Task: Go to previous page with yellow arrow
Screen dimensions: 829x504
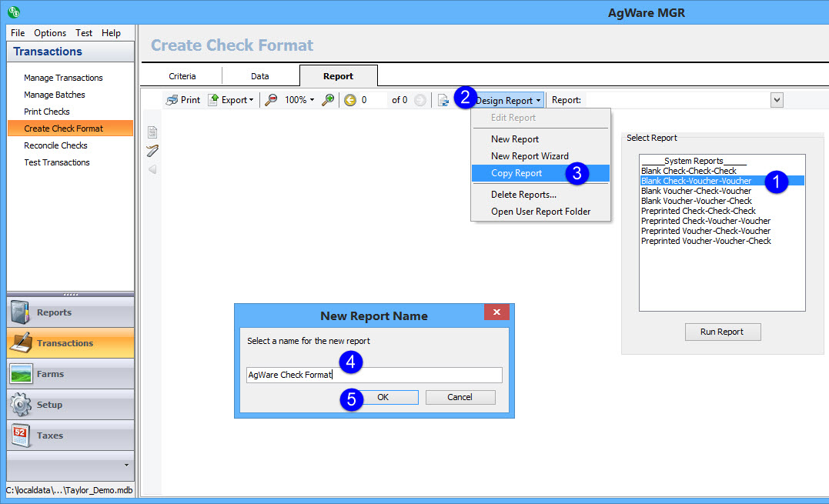Action: (350, 100)
